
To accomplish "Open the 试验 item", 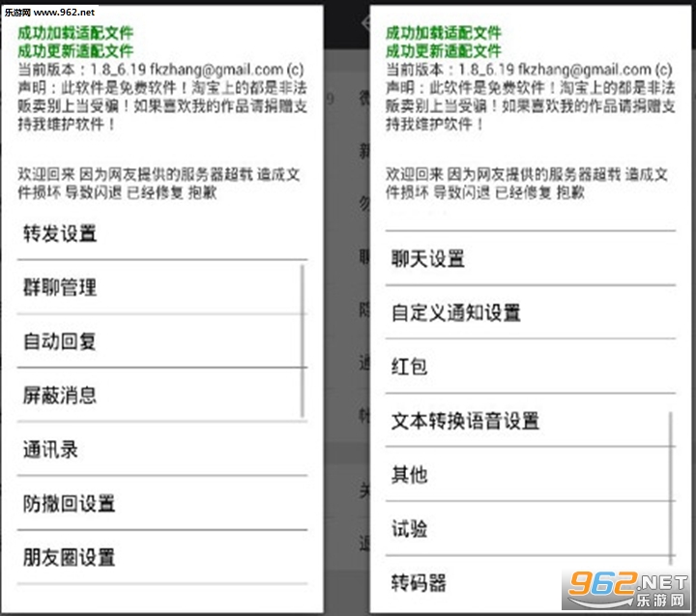I will pos(410,530).
